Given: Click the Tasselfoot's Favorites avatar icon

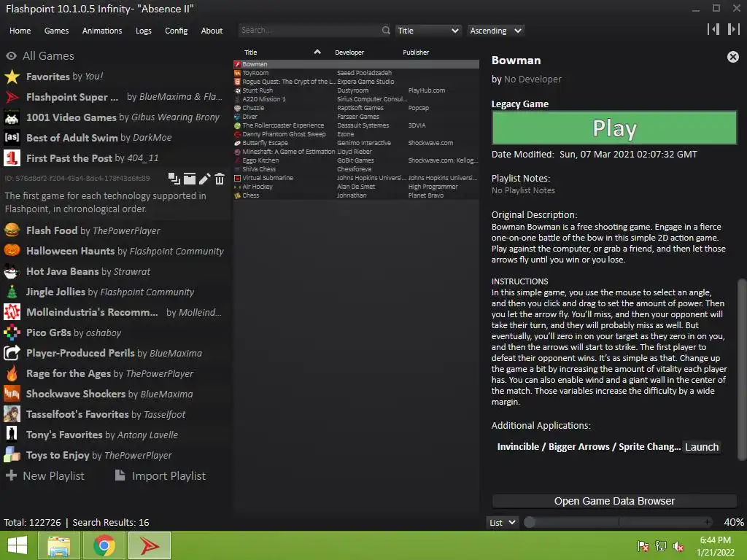Looking at the screenshot, I should click(x=12, y=414).
